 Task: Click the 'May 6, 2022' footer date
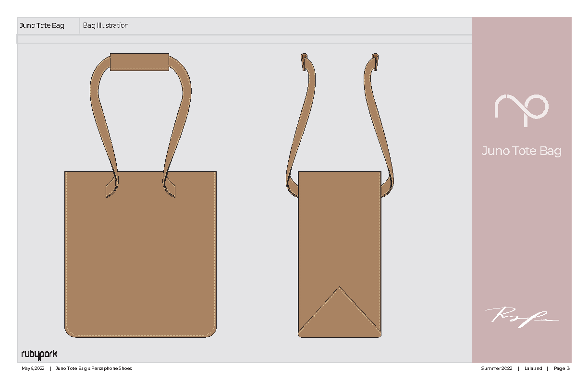tap(33, 368)
